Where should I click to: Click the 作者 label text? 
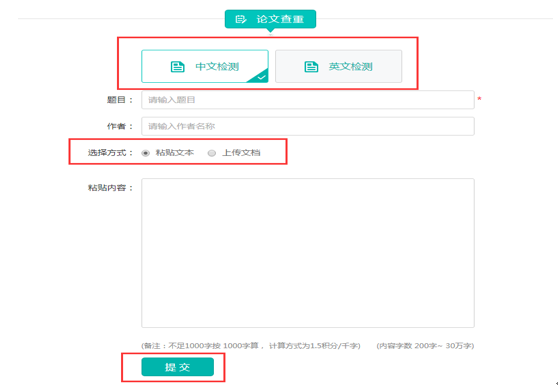(120, 126)
